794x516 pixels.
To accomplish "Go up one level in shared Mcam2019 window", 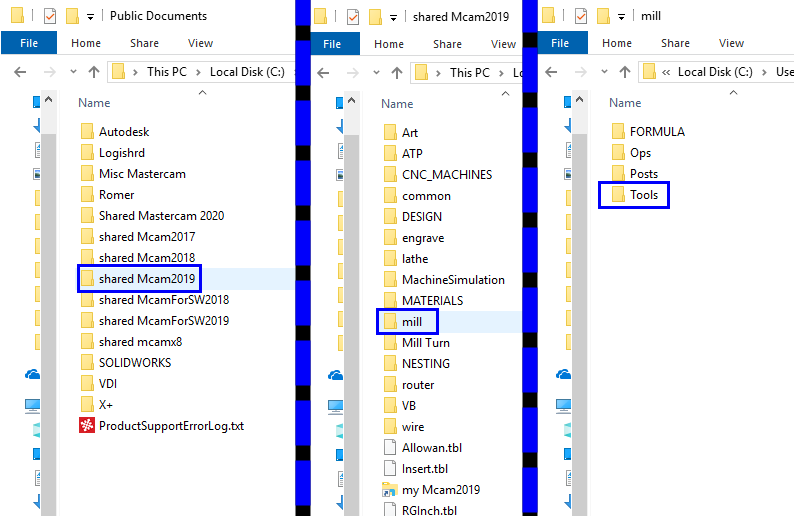I will [x=397, y=73].
